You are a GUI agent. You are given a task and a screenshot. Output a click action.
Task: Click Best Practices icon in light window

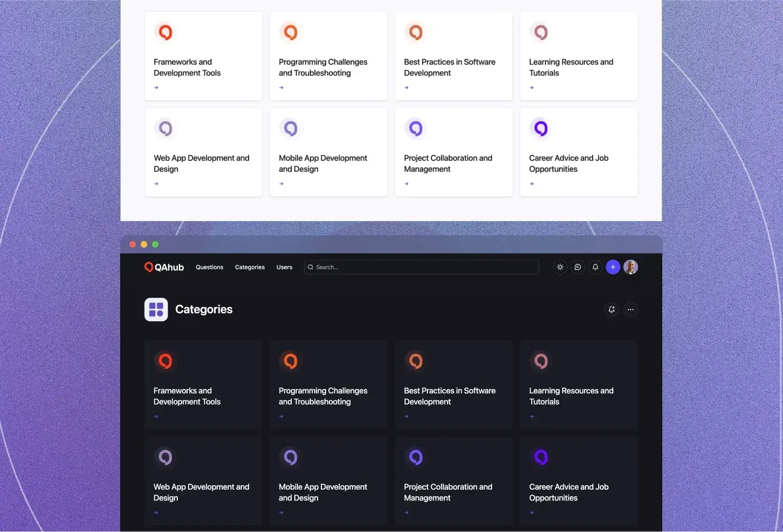[415, 33]
